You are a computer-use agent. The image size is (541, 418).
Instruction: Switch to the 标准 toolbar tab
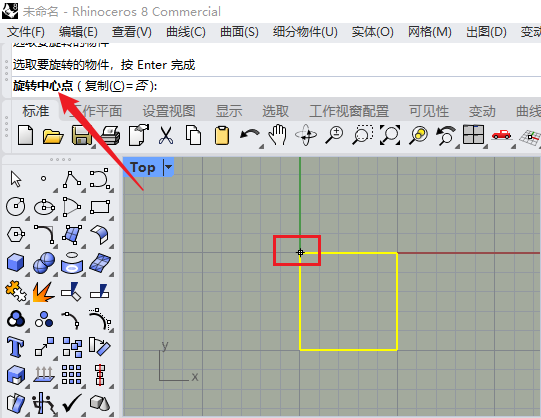point(36,111)
